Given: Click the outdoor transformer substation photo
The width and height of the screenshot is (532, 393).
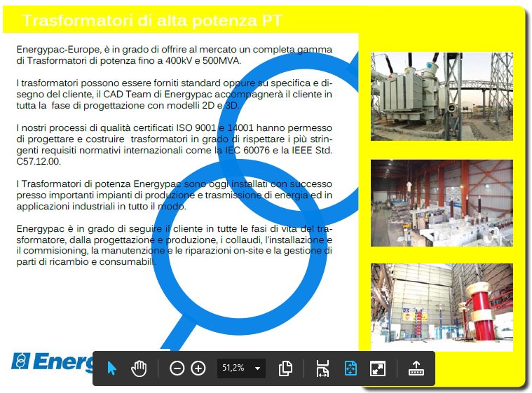Looking at the screenshot, I should pos(442,96).
